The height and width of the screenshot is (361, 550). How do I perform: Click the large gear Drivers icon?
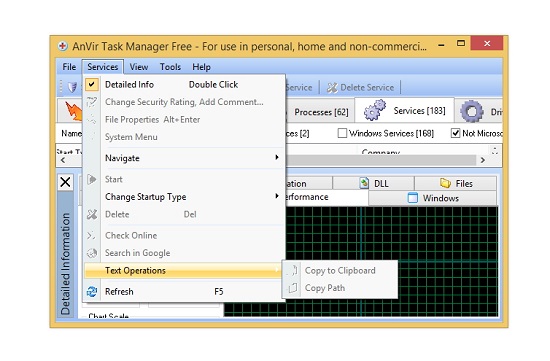471,111
